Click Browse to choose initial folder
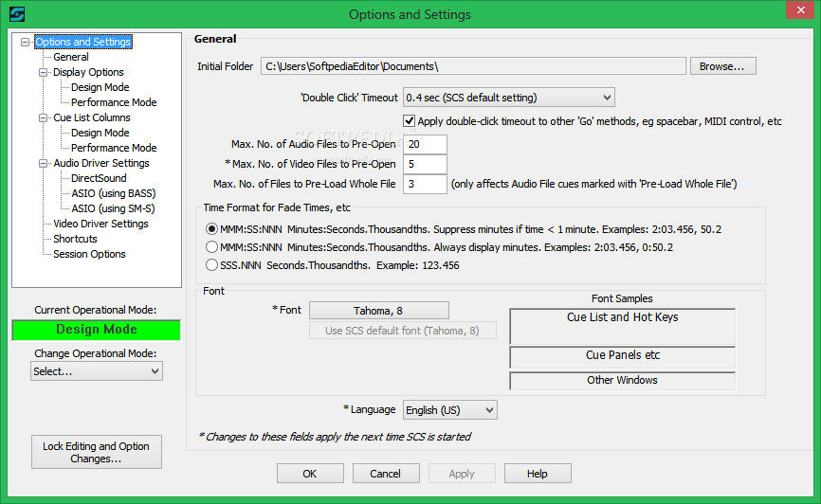Screen dimensions: 821x504 722,66
